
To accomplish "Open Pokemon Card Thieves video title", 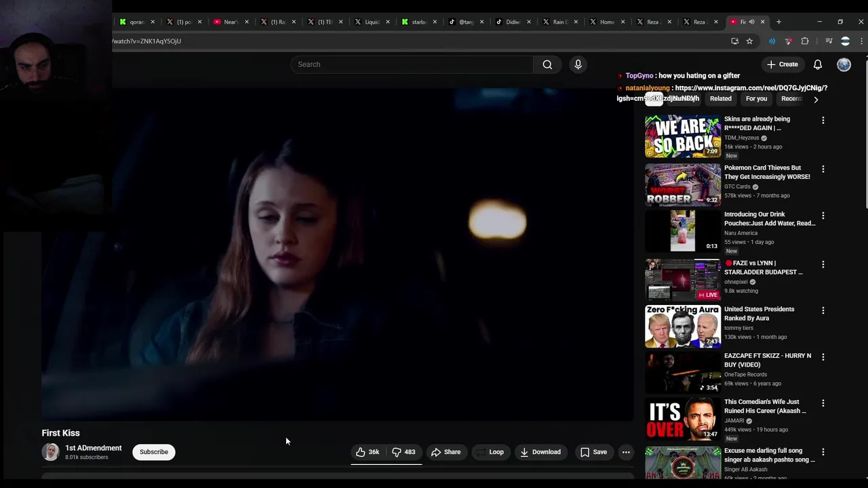I will point(767,172).
